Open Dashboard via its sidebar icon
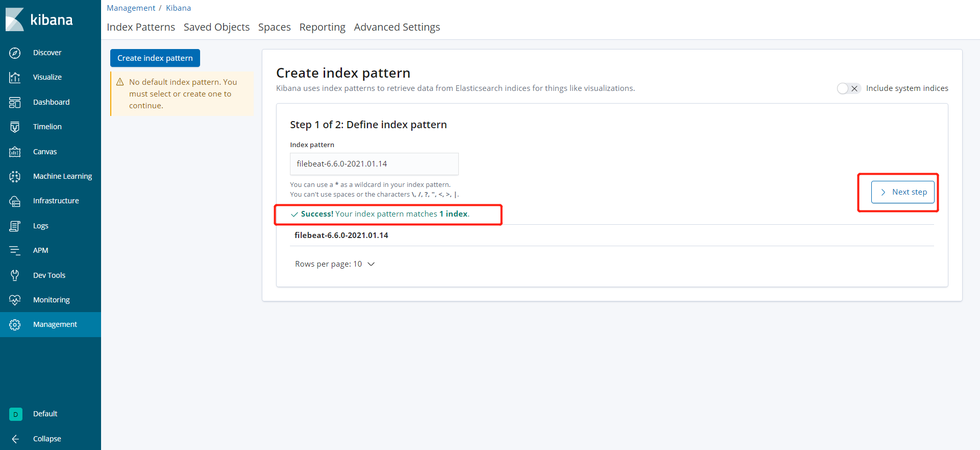This screenshot has height=450, width=980. 15,102
